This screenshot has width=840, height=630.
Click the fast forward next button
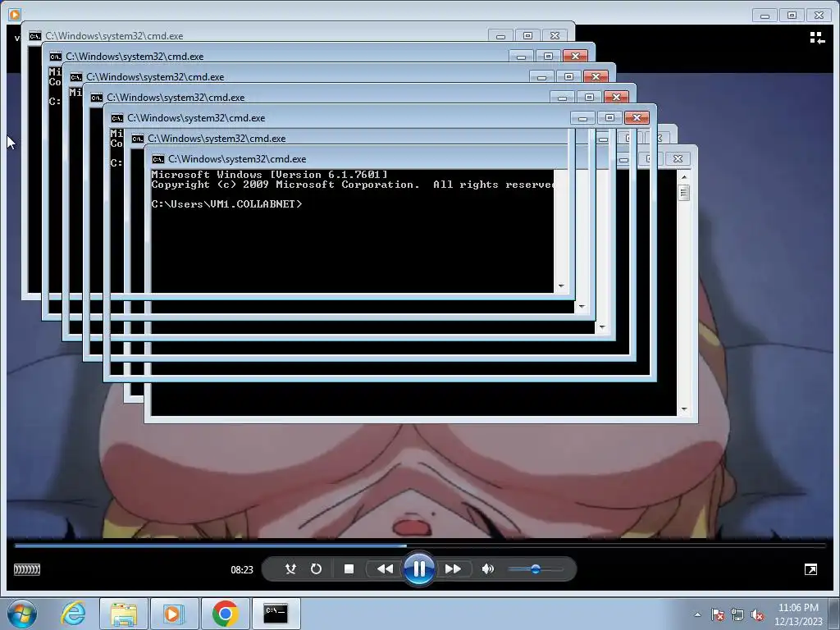point(453,568)
